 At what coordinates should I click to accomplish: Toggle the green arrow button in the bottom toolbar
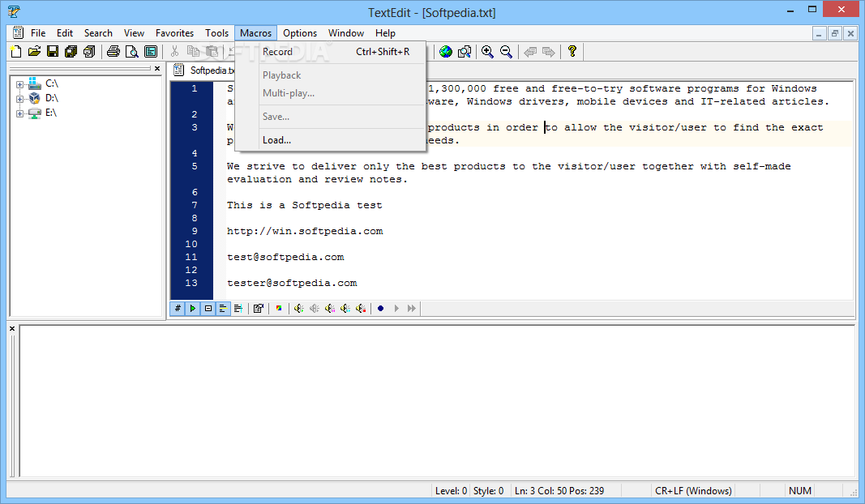[193, 309]
